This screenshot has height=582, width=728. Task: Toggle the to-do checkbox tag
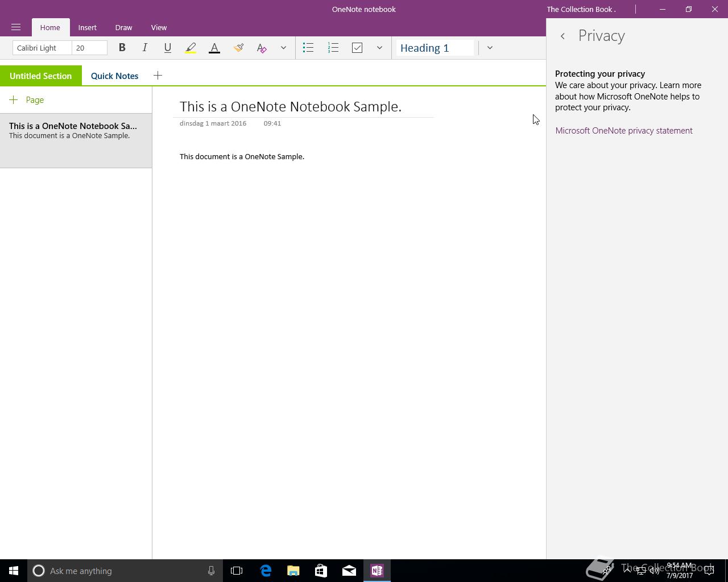coord(357,48)
